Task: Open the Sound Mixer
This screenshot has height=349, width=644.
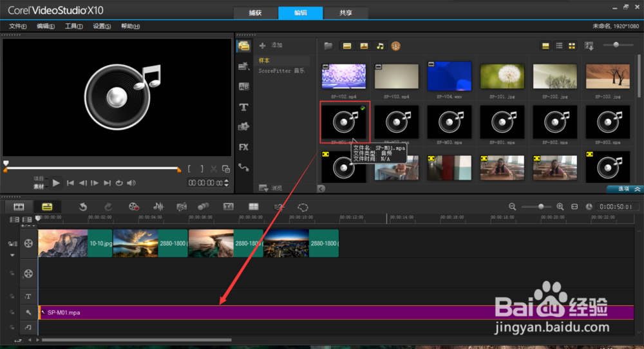Action: click(x=158, y=207)
